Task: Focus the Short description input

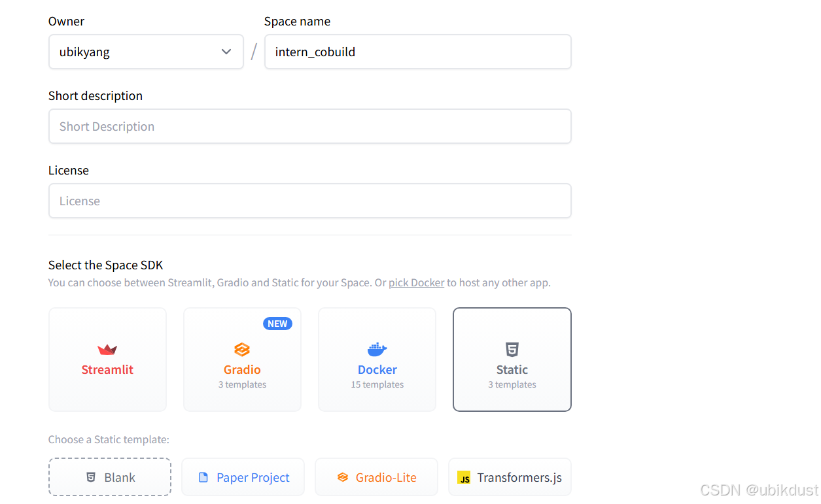Action: (x=309, y=126)
